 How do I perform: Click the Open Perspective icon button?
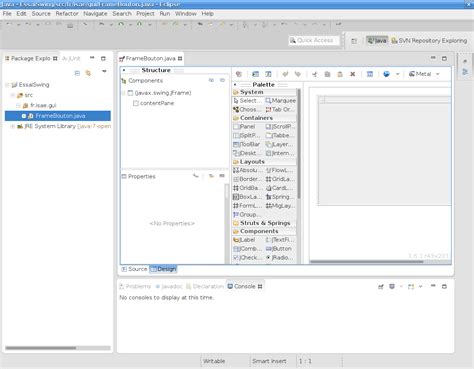point(354,41)
